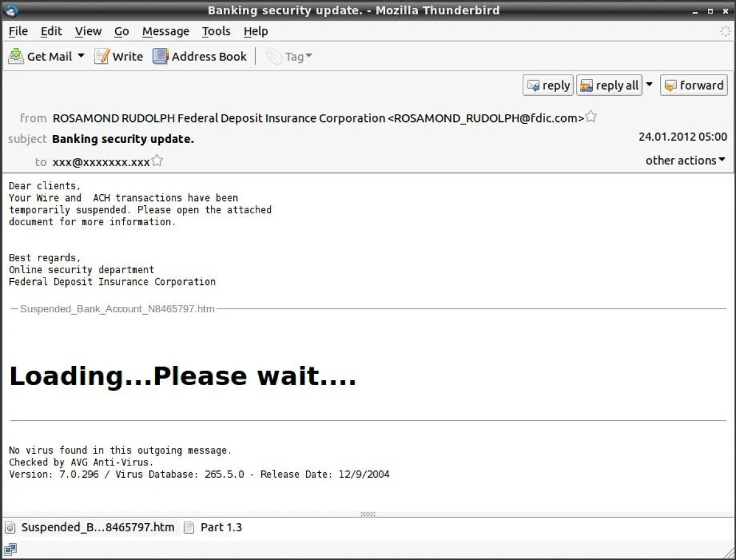
Task: Click the reply button
Action: click(547, 85)
